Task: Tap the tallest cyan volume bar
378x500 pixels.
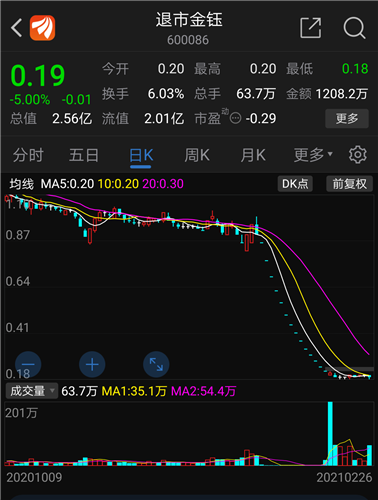Action: (x=330, y=433)
